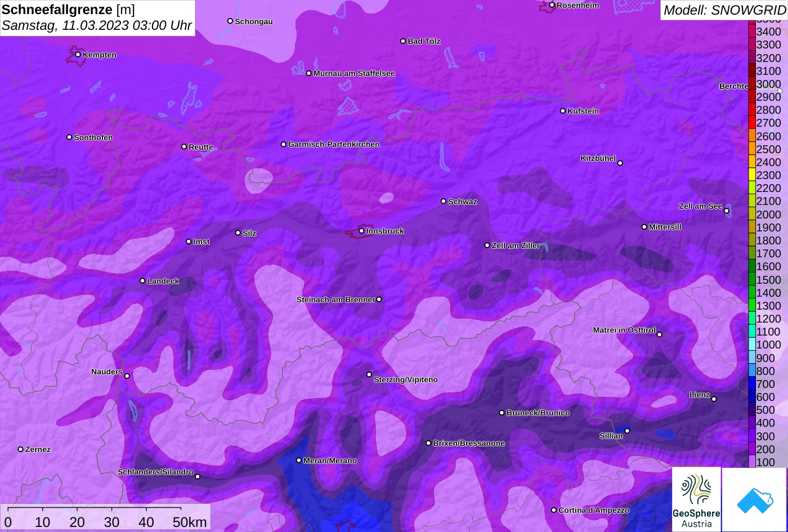Image resolution: width=788 pixels, height=532 pixels.
Task: Click the Cortina d'Ampezzo marker dot
Action: (x=554, y=510)
